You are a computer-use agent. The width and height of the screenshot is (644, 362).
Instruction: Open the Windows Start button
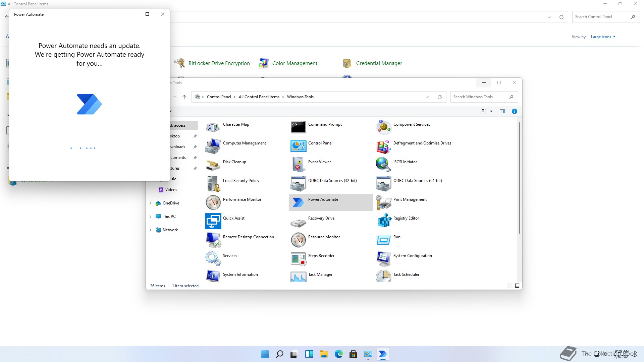pyautogui.click(x=265, y=354)
